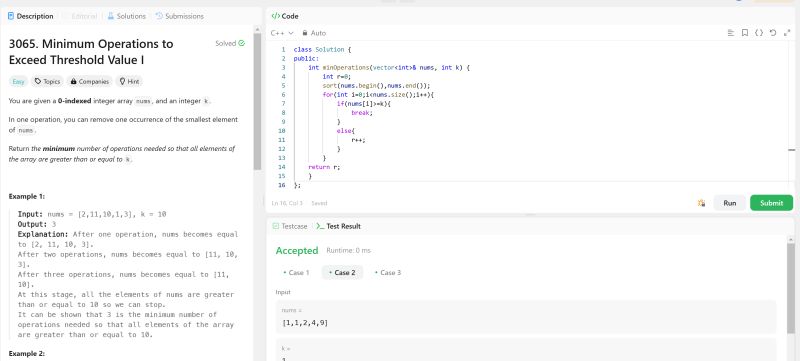Click the bookmark icon in code toolbar
Image resolution: width=800 pixels, height=361 pixels.
tap(744, 33)
